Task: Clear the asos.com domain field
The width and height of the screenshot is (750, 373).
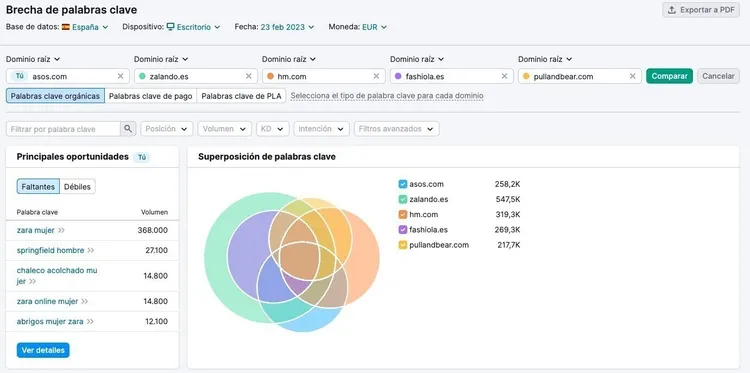Action: coord(121,76)
